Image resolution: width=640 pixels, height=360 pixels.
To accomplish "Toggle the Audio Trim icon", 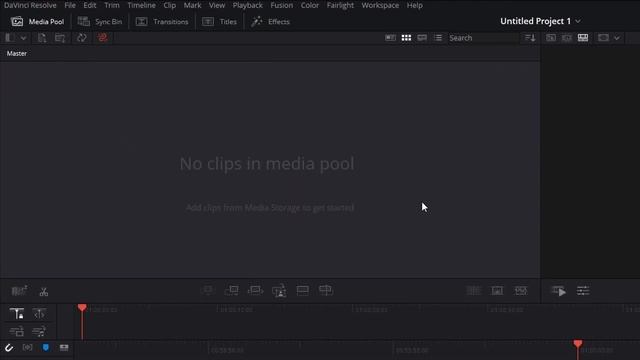I will pos(27,348).
